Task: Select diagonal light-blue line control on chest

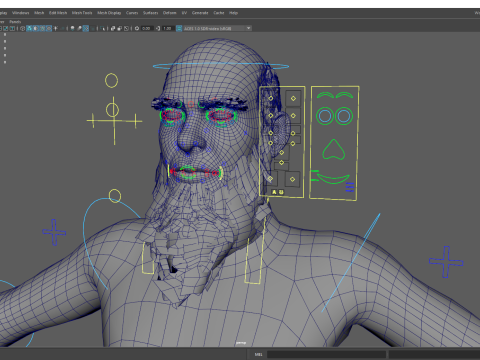Action: point(351,263)
